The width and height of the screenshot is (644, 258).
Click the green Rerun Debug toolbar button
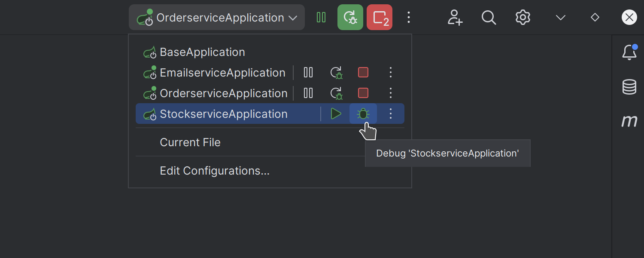click(x=350, y=17)
